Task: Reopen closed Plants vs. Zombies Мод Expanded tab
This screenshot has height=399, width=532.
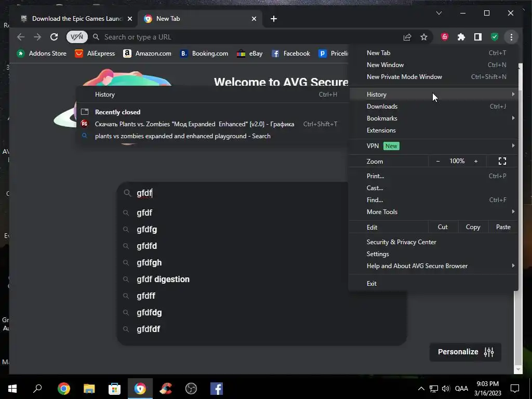Action: [212, 124]
